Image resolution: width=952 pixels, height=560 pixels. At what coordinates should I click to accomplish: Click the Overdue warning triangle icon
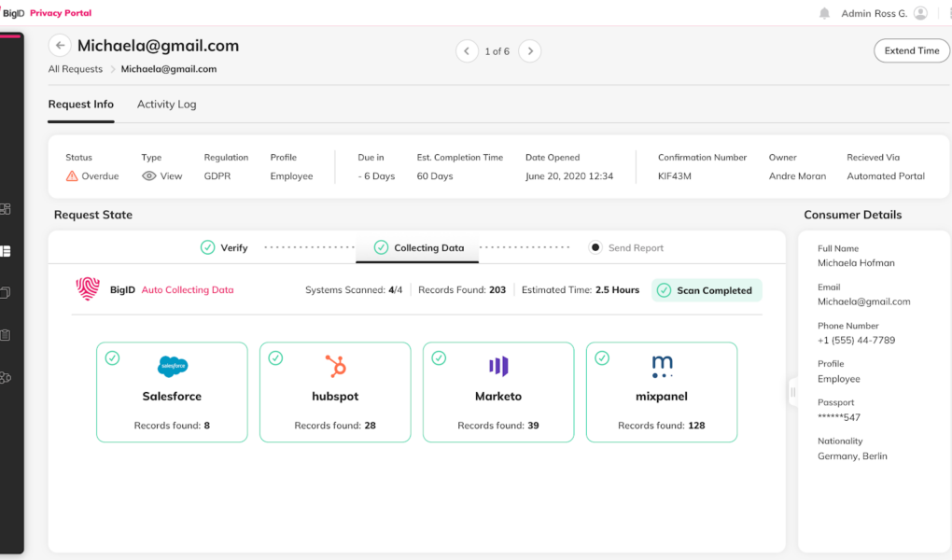(x=72, y=176)
